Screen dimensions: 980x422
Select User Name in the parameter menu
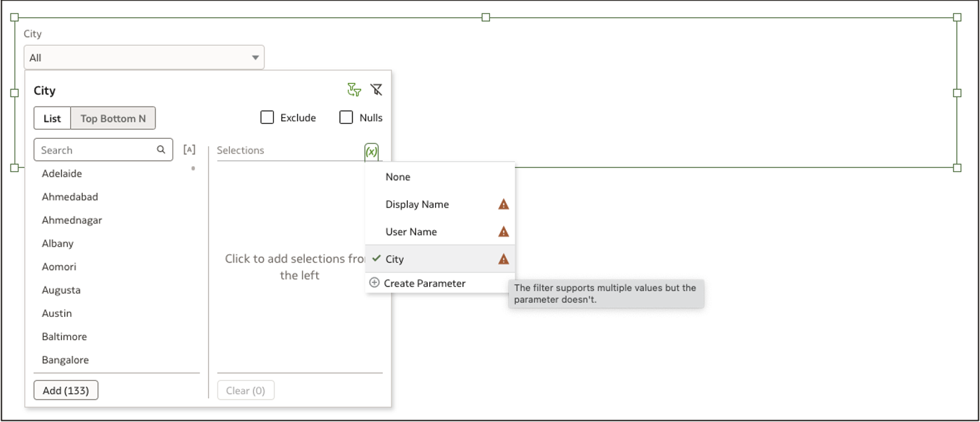pos(411,232)
